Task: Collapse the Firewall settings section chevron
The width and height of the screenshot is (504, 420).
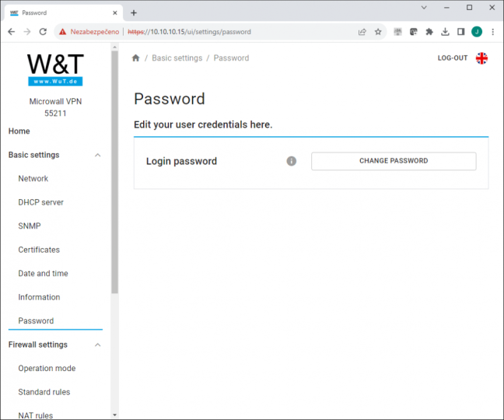Action: click(x=98, y=345)
